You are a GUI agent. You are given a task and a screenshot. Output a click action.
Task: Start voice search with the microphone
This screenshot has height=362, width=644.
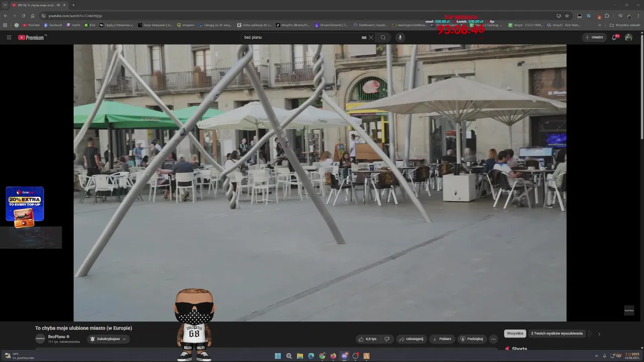[400, 37]
